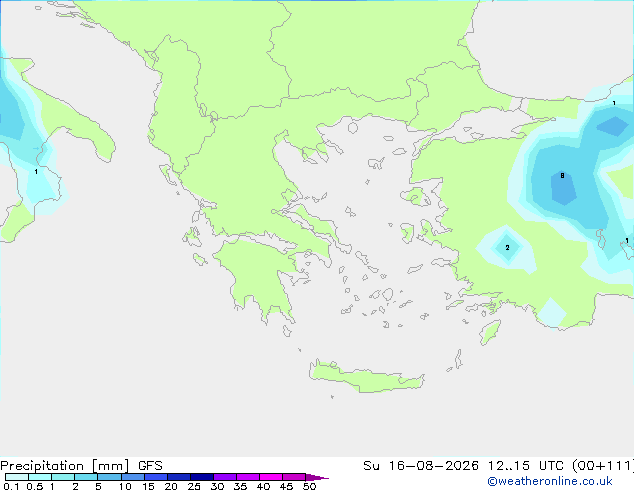Choose the 2–5 mm legend color box
The width and height of the screenshot is (634, 490).
pyautogui.click(x=86, y=477)
